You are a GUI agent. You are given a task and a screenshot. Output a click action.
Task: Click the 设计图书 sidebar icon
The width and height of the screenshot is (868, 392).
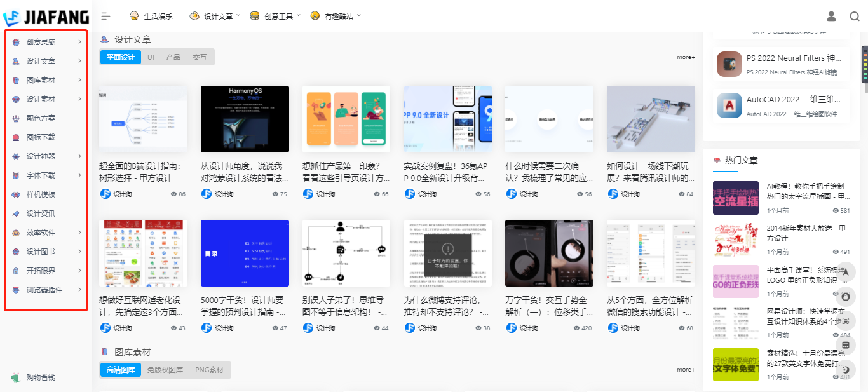(x=16, y=252)
